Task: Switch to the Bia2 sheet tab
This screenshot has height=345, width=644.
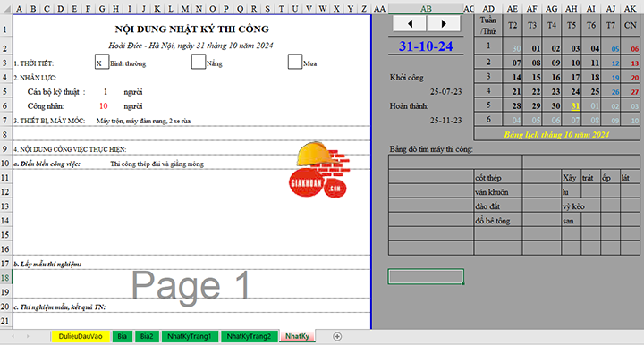Action: [147, 336]
